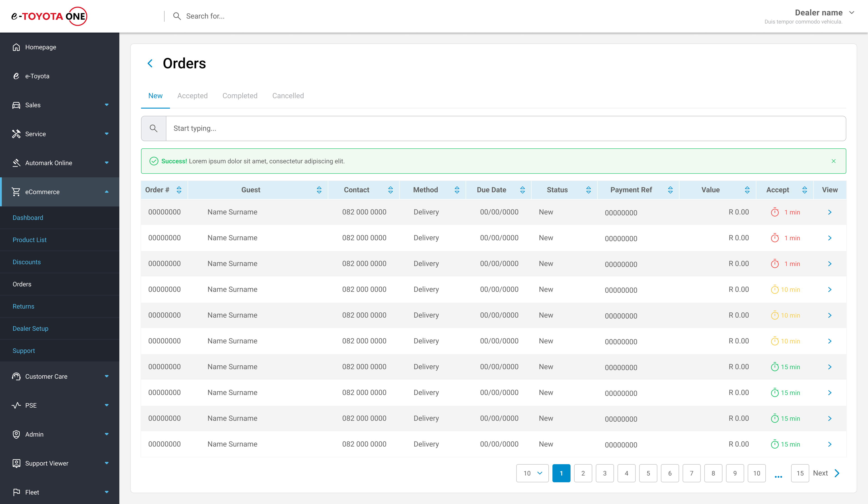Image resolution: width=868 pixels, height=504 pixels.
Task: Switch to the Accepted orders tab
Action: [x=192, y=96]
